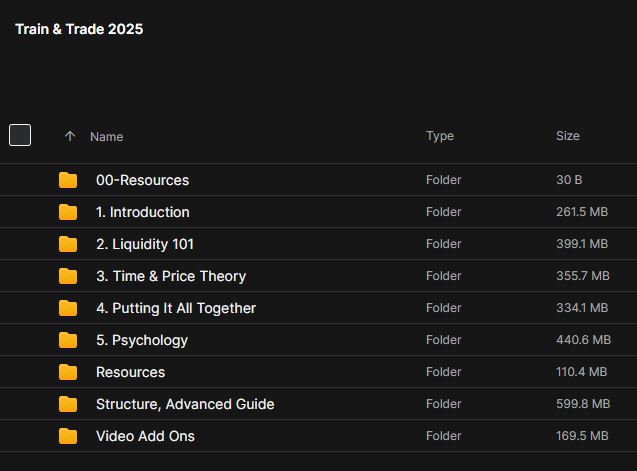637x471 pixels.
Task: Open the 00-Resources folder name link
Action: [x=142, y=180]
